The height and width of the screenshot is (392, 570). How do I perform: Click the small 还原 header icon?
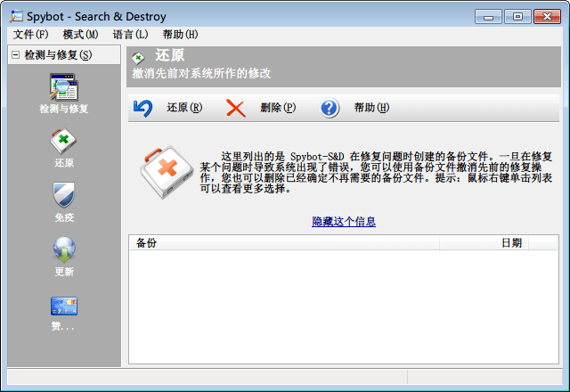[138, 58]
